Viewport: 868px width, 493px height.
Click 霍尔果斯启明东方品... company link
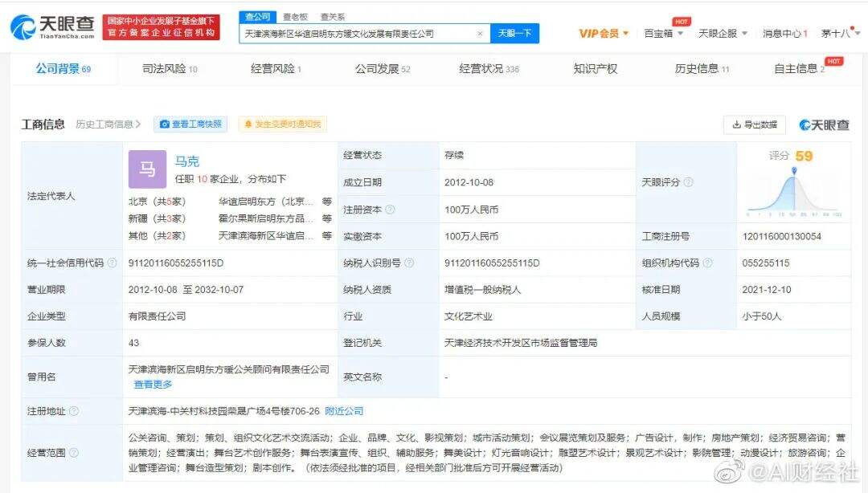tap(266, 218)
